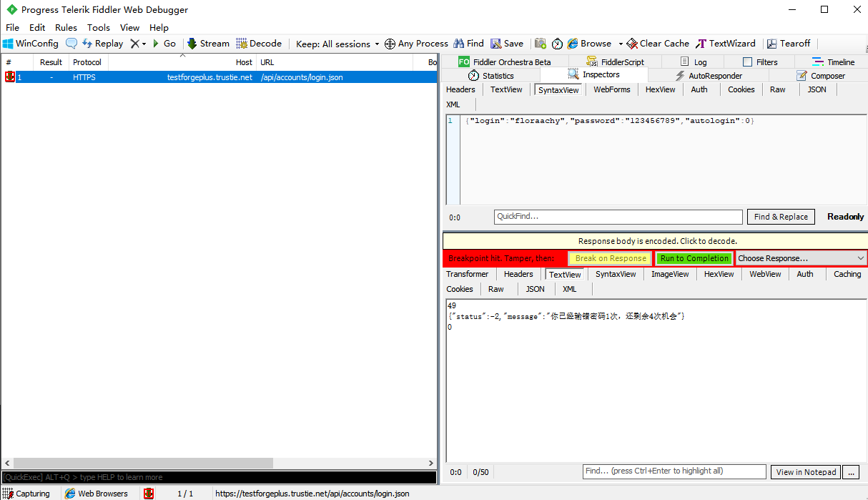
Task: Open response ImageView tab
Action: click(x=670, y=275)
